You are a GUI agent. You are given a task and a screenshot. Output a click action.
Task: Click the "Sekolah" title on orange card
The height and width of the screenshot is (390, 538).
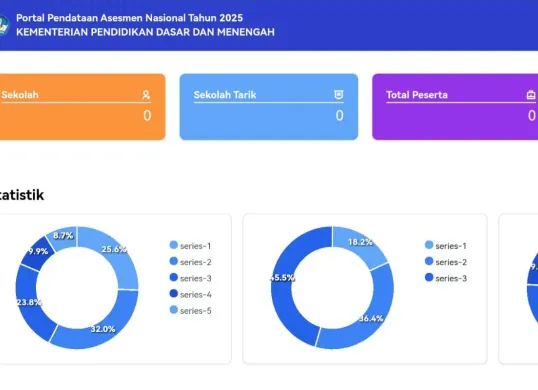point(20,95)
